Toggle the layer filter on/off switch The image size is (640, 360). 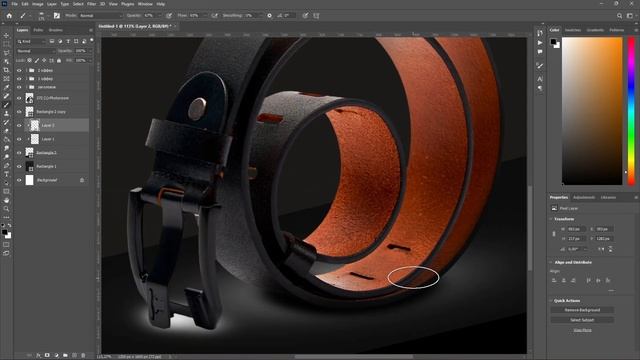tap(91, 40)
